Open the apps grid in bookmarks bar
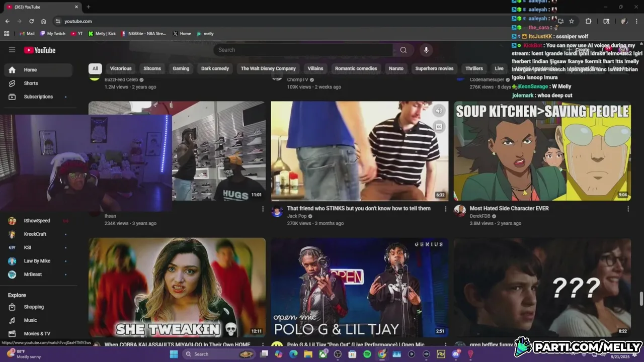This screenshot has height=362, width=644. 7,34
